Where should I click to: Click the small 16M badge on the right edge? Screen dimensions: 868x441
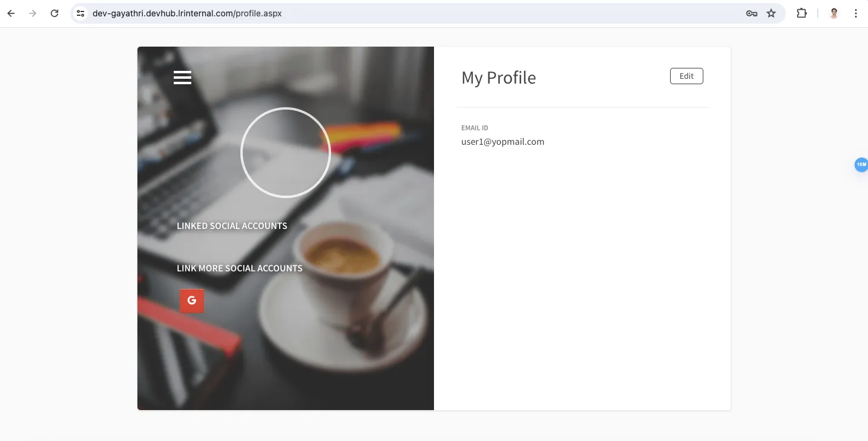point(861,165)
